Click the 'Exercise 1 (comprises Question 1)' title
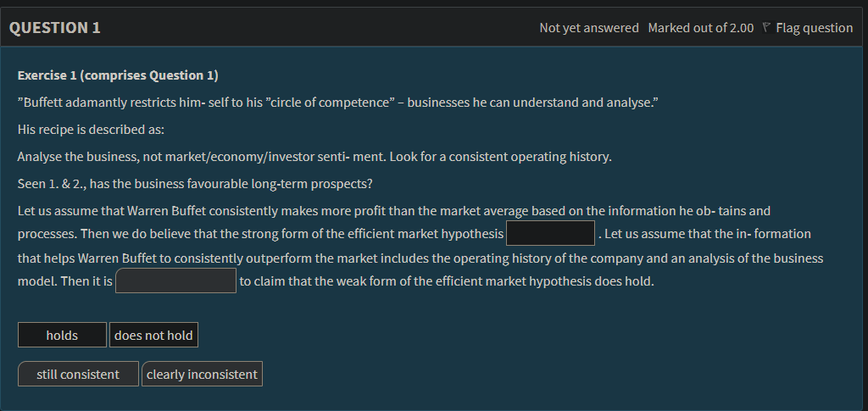868x411 pixels. click(118, 75)
